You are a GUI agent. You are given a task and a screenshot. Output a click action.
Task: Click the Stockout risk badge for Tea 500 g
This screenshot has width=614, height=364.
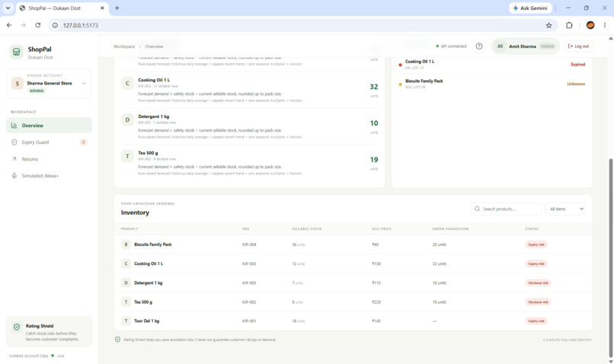click(x=538, y=302)
